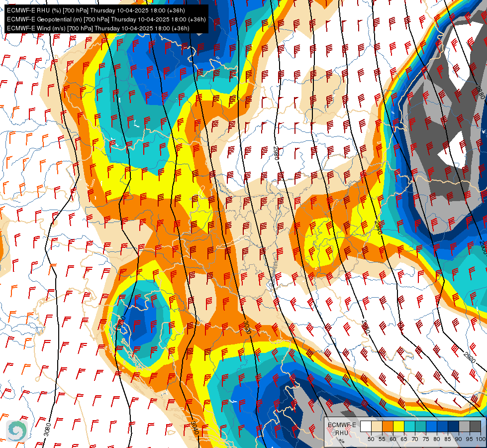Click the 'ECMWF-E Wind (m/s)' title line
This screenshot has height=448, width=487.
coord(98,28)
